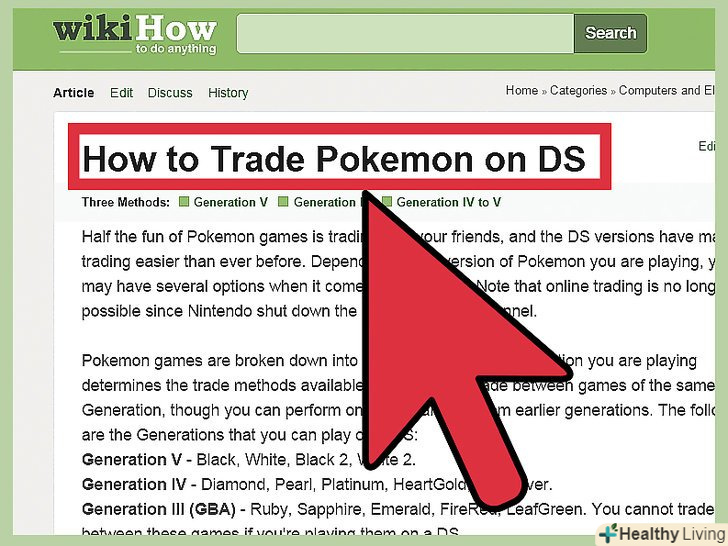728x546 pixels.
Task: Click the Three Methods label
Action: pos(126,202)
